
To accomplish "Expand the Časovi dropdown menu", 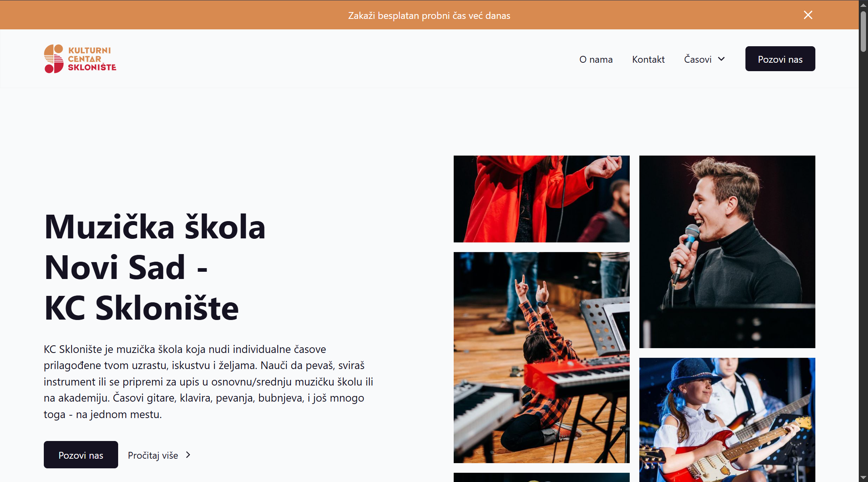I will point(704,59).
